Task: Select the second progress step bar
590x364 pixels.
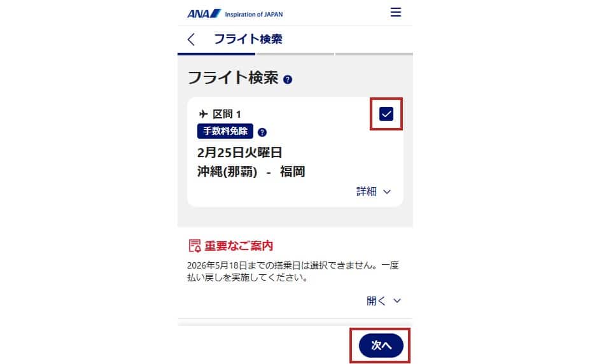Action: [x=295, y=54]
